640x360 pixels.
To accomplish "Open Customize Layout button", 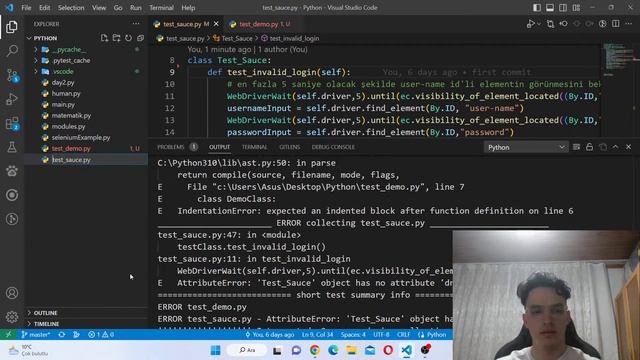I will click(576, 8).
